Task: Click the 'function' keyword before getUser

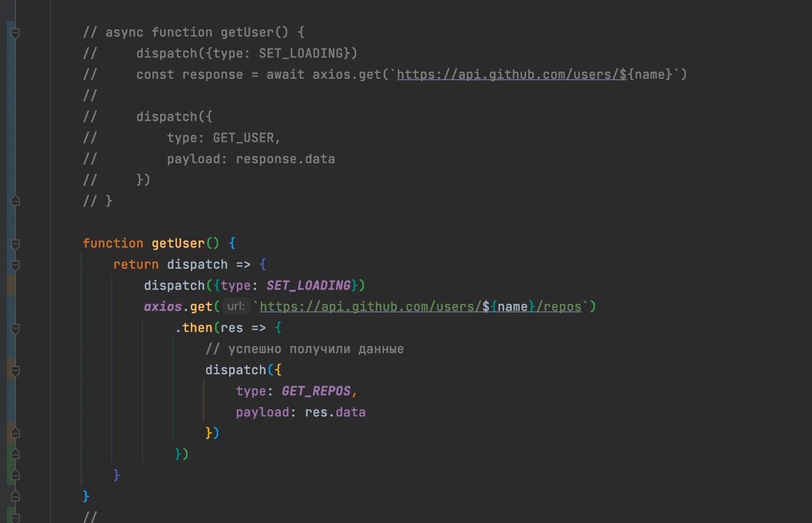Action: click(113, 244)
